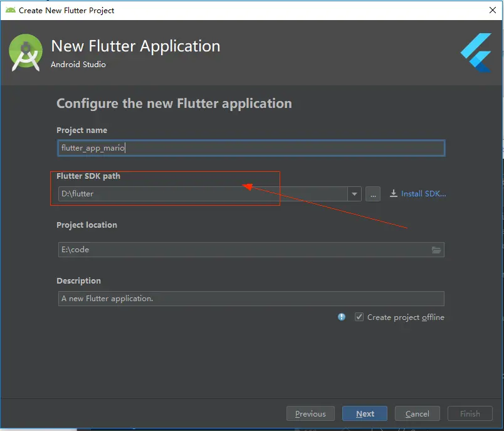Close the Create New Flutter Project window
The width and height of the screenshot is (504, 431).
coord(493,10)
